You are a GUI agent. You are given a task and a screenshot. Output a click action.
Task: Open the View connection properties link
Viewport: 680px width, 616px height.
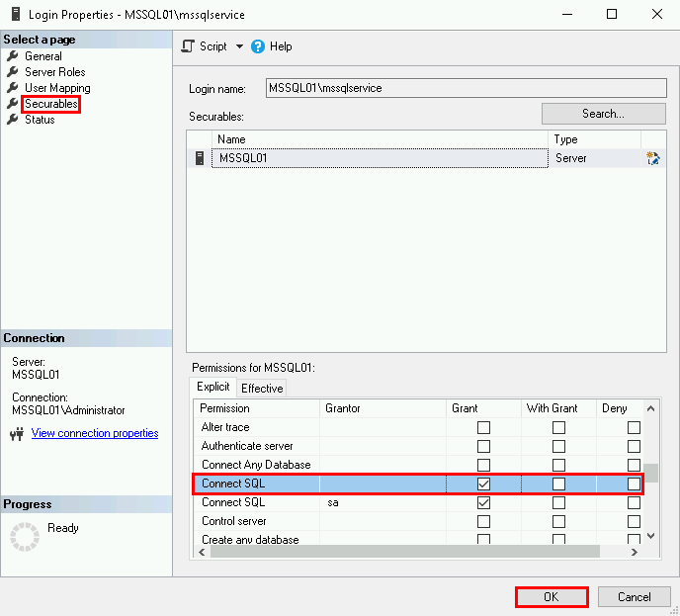click(94, 433)
